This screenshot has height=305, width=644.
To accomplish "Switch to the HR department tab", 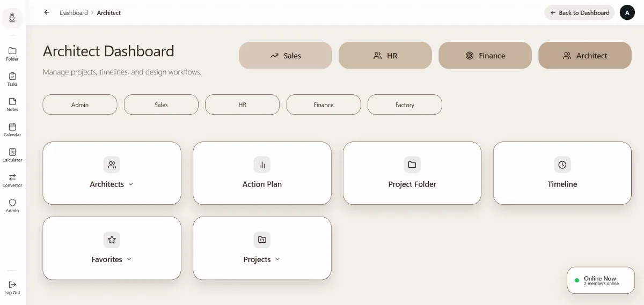I will pyautogui.click(x=385, y=55).
